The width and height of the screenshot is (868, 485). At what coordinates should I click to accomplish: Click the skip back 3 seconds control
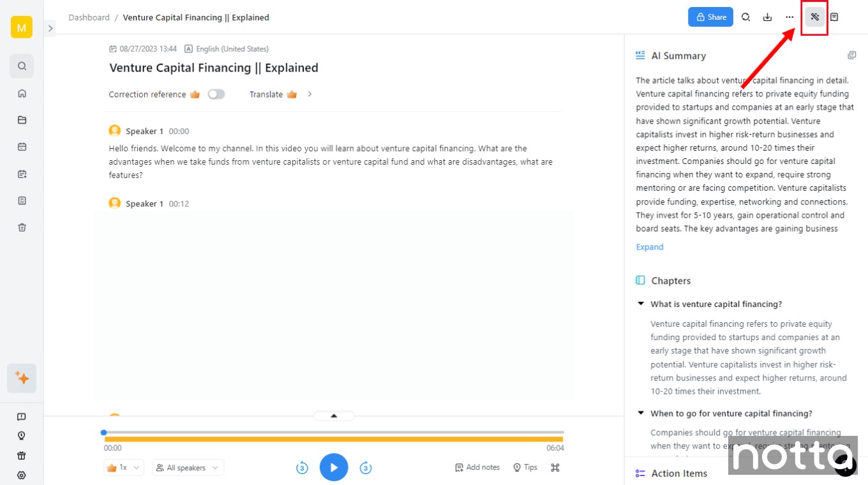[302, 467]
